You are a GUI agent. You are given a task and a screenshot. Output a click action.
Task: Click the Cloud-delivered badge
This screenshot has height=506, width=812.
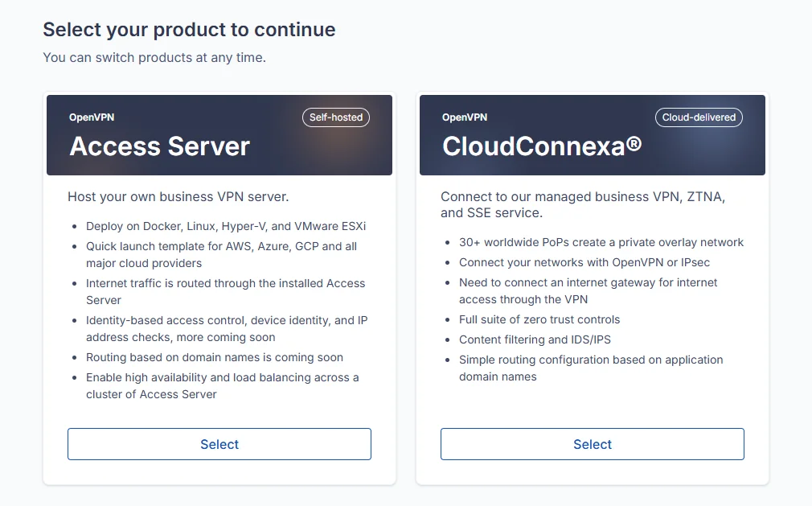(x=699, y=117)
